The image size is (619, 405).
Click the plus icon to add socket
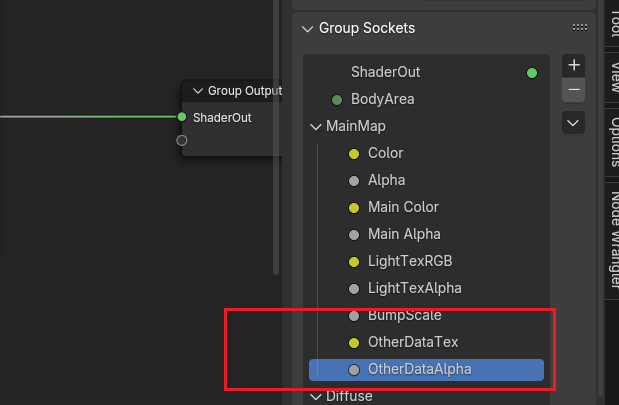[574, 65]
